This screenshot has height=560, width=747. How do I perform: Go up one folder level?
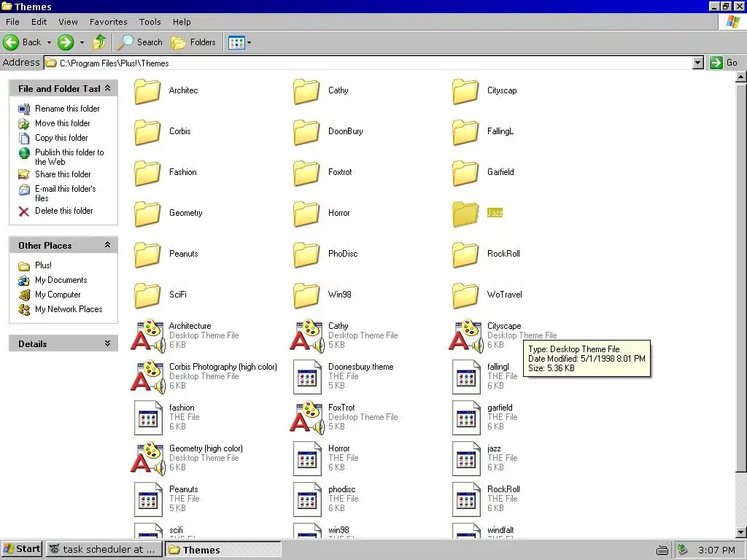click(99, 42)
